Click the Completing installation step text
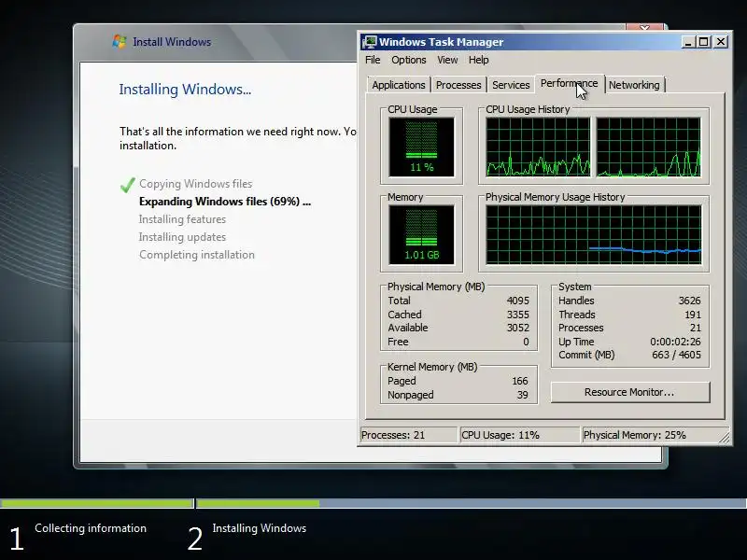This screenshot has width=747, height=560. 197,255
